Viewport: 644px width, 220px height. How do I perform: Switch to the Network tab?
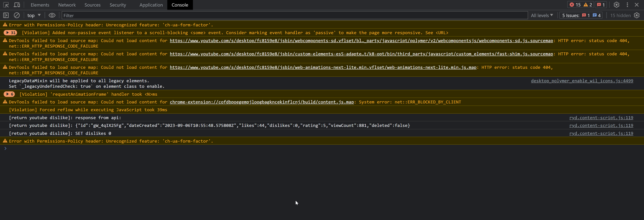coord(67,5)
